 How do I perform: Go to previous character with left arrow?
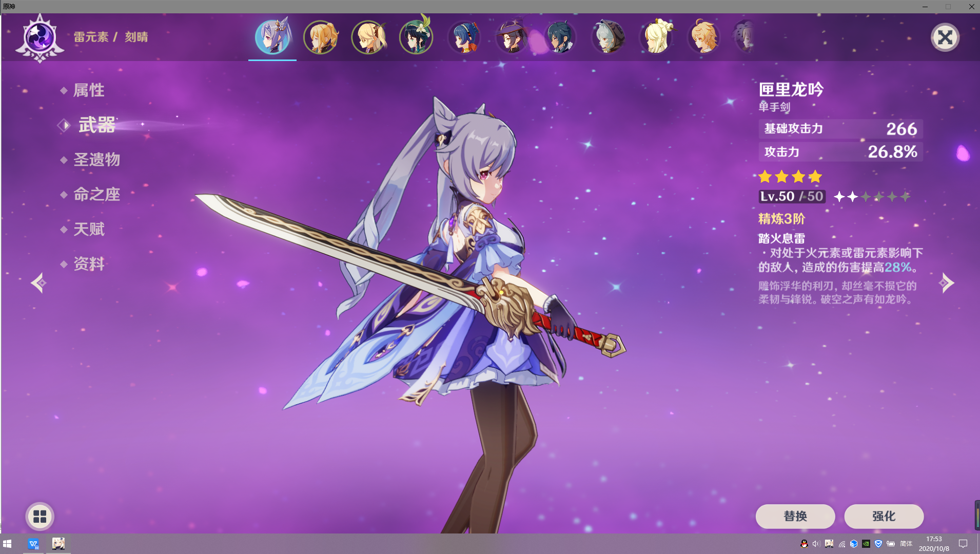(38, 283)
